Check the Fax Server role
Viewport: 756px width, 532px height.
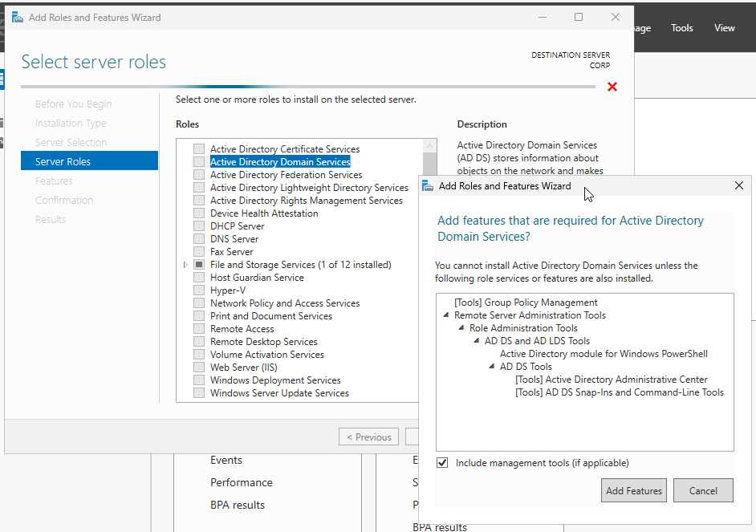point(199,251)
